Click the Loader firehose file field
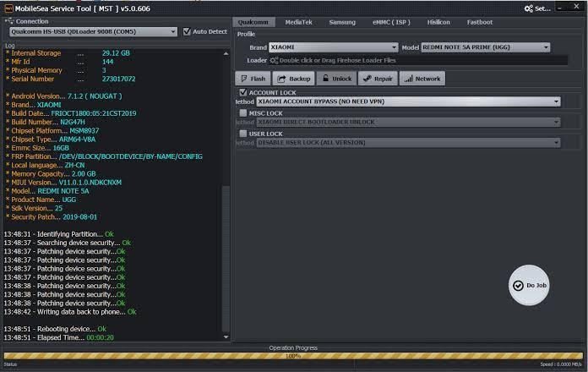Viewport: 588px width, 372px height. coord(418,60)
